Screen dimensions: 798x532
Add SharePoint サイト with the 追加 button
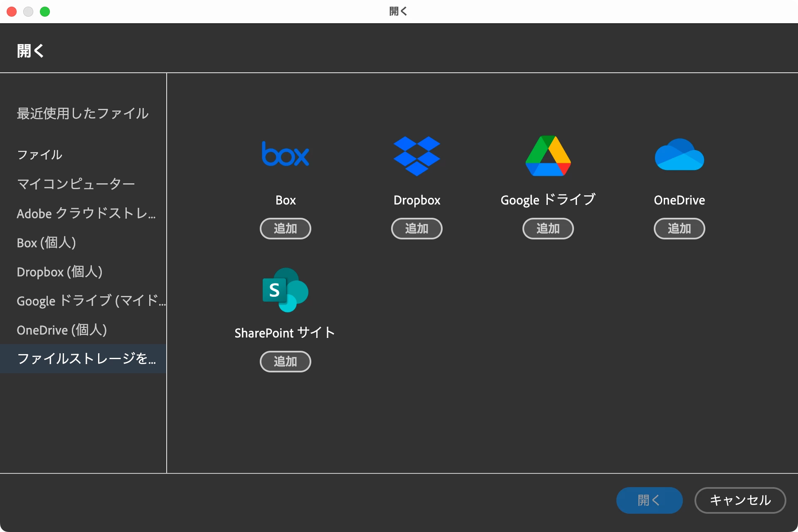285,361
